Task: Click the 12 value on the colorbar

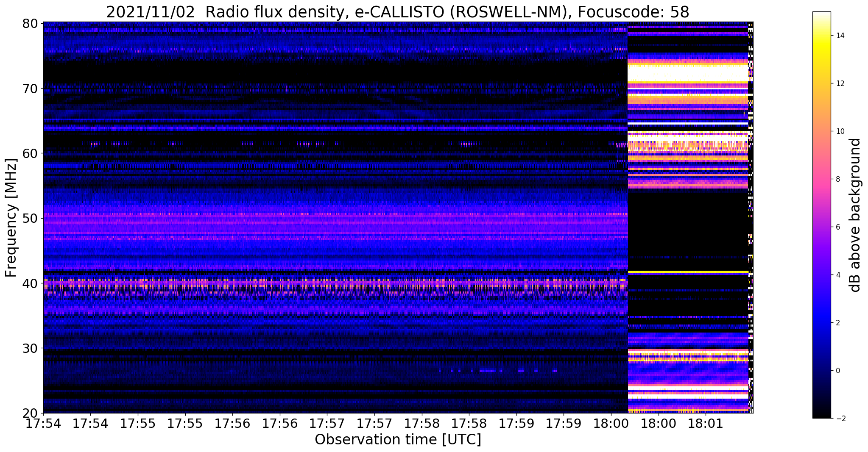Action: [x=840, y=83]
